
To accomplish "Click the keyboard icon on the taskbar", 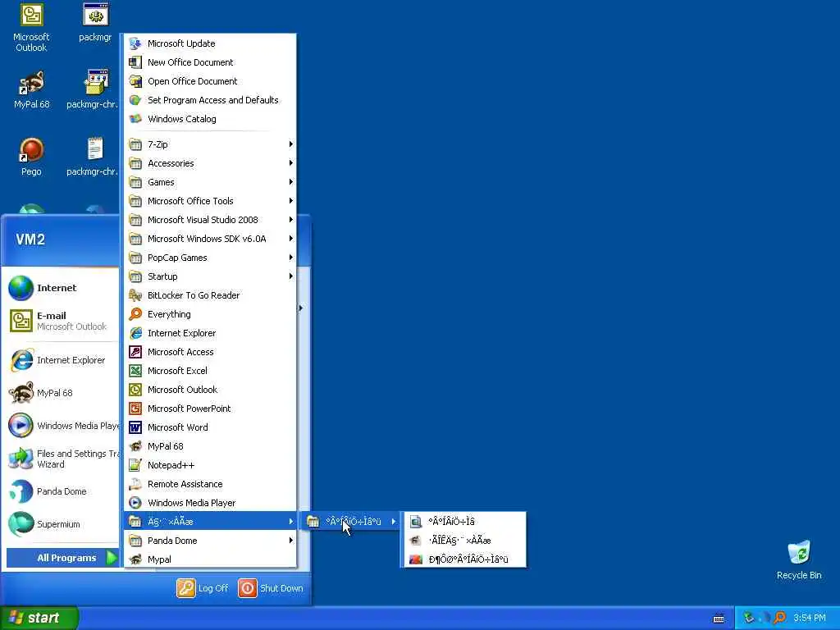I will 719,619.
